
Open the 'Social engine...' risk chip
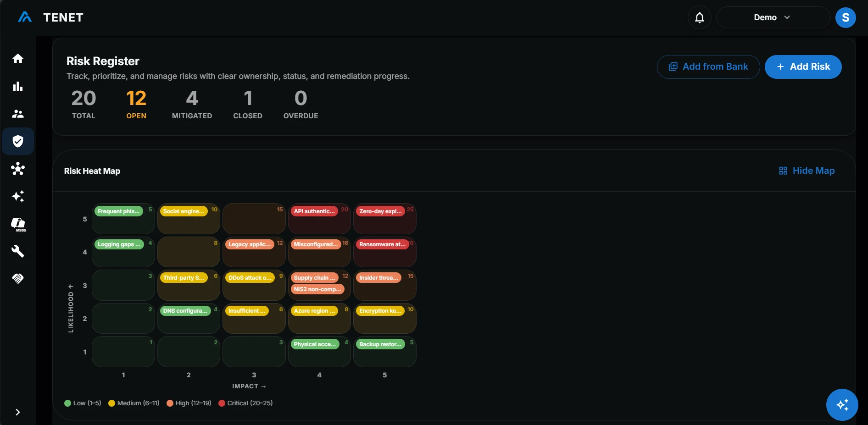point(184,211)
